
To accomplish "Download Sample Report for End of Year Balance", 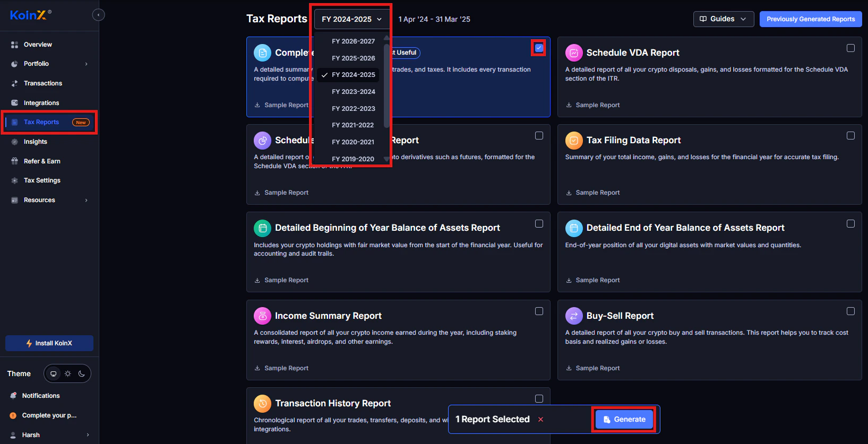I will [592, 280].
